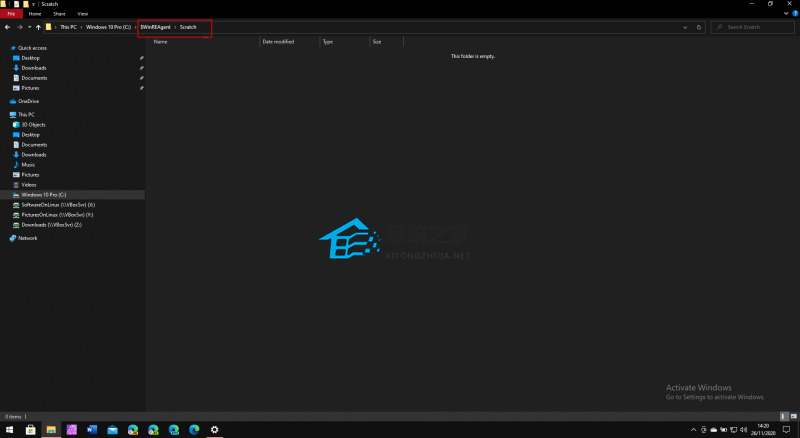The image size is (800, 438).
Task: Open Downloads under Quick access
Action: (34, 68)
